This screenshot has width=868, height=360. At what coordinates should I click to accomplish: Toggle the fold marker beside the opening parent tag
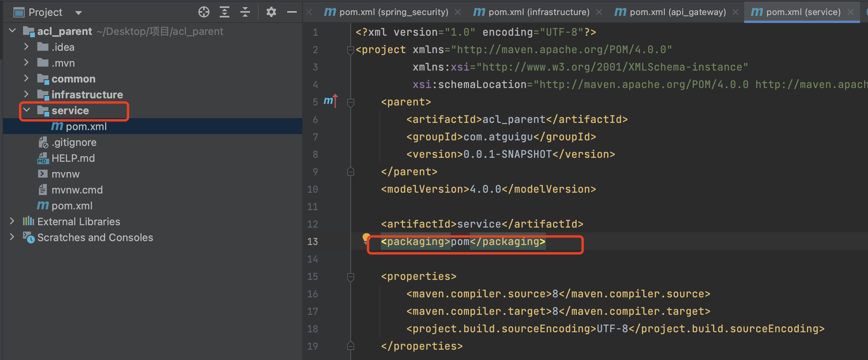tap(351, 102)
